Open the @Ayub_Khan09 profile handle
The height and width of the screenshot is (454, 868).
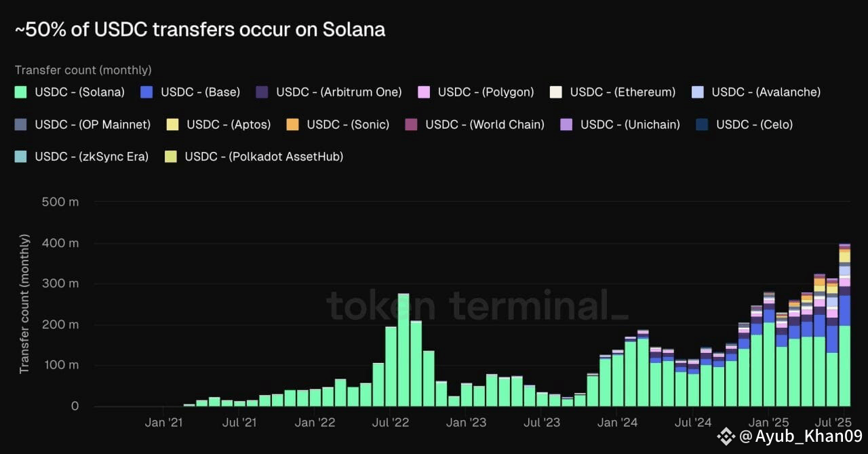(801, 436)
